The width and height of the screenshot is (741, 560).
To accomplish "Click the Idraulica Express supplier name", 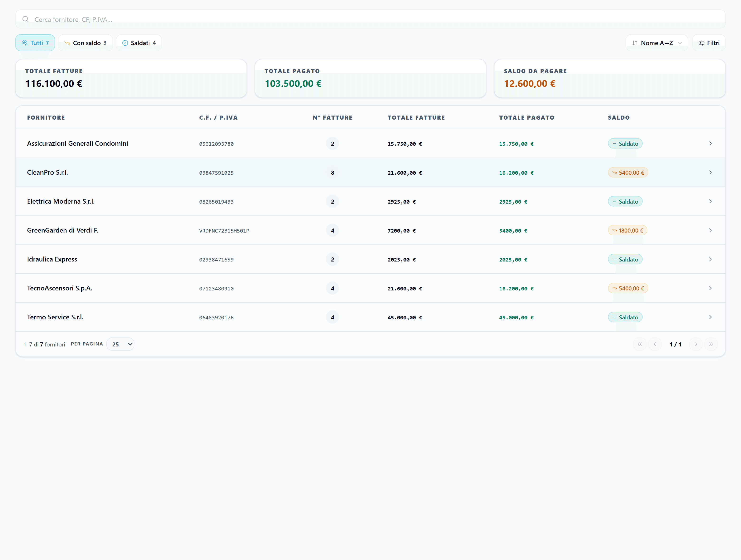I will pos(52,259).
